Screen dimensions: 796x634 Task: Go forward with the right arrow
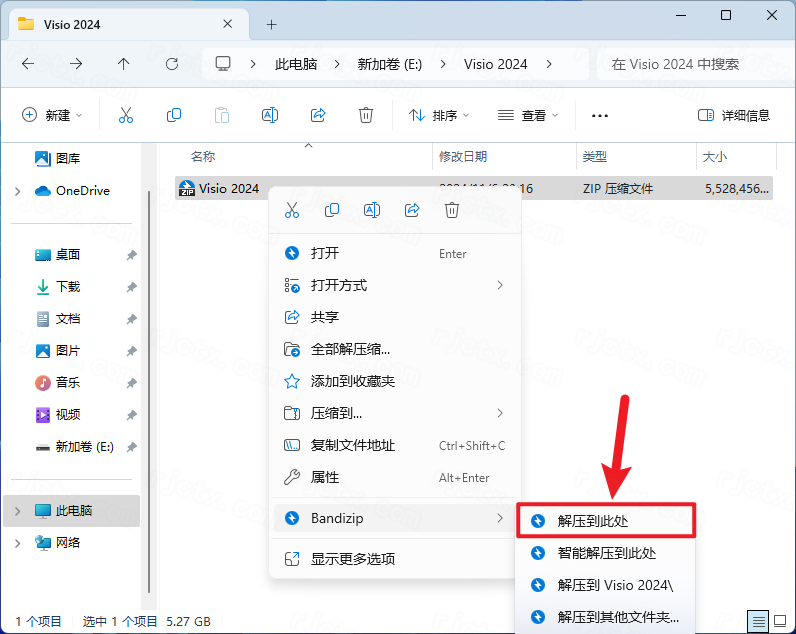tap(76, 64)
